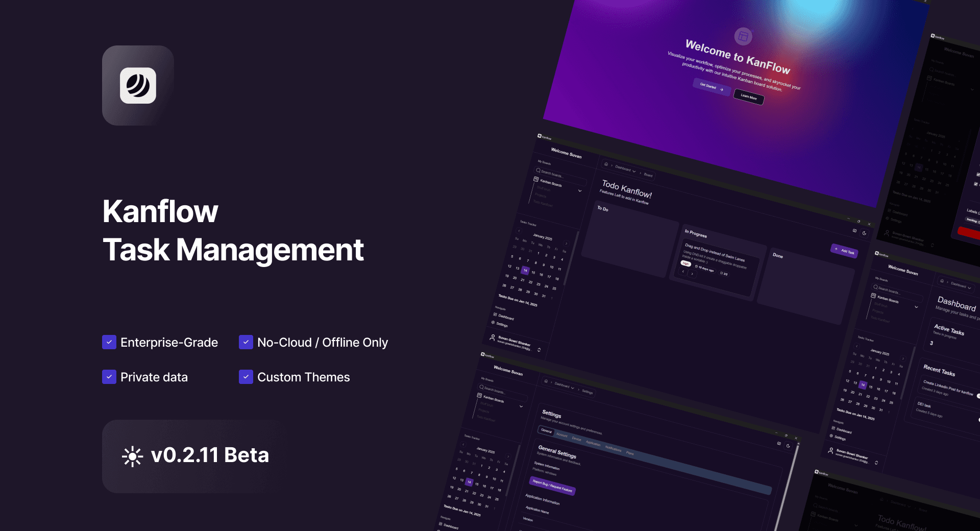980x531 pixels.
Task: Click the Kanban Boards icon in the Dashboard window sidebar
Action: click(873, 296)
